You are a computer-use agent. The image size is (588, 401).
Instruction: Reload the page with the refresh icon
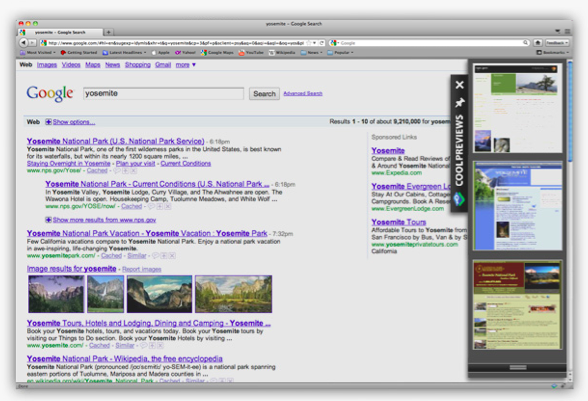[322, 43]
